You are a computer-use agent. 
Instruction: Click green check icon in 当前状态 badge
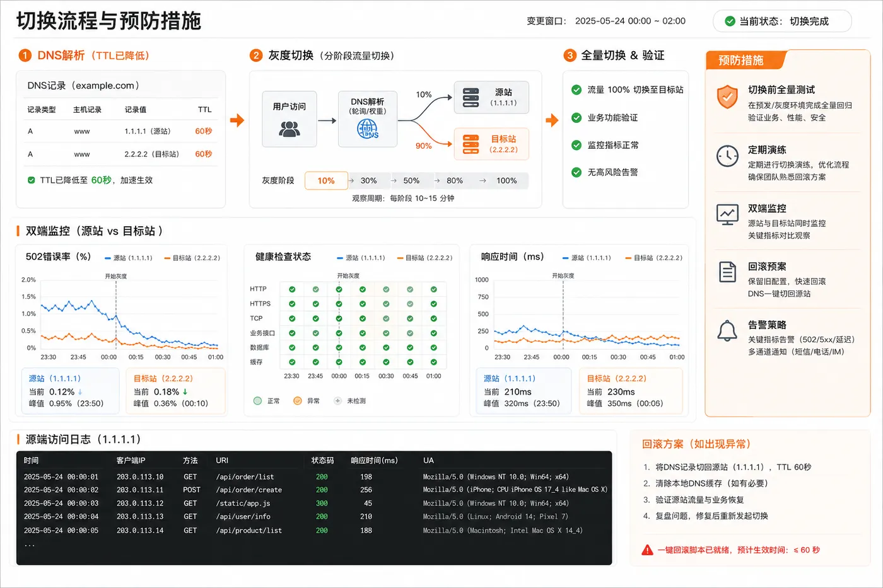click(x=730, y=21)
